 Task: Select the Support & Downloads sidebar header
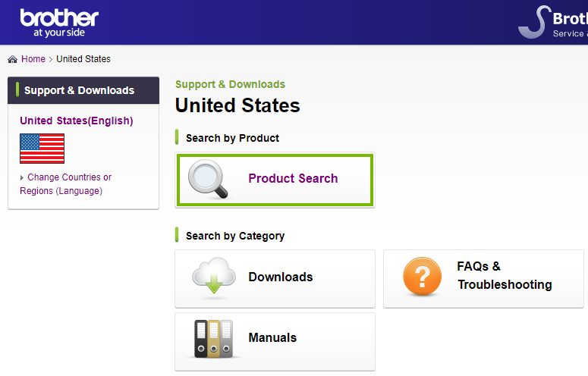pos(83,90)
